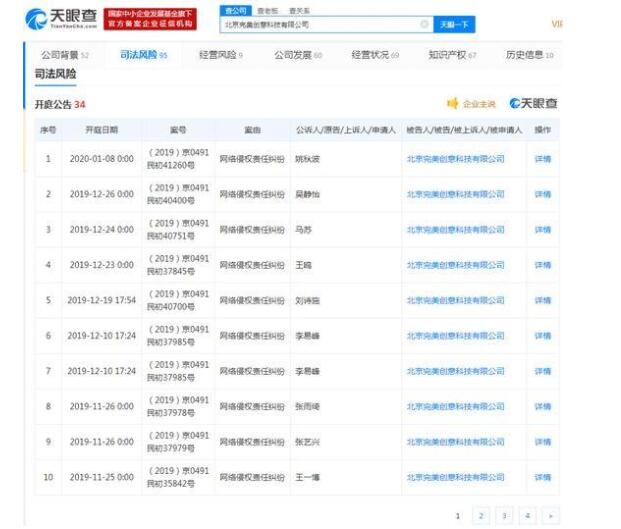Open the 公司发展 tab
This screenshot has height=529, width=621.
(298, 55)
